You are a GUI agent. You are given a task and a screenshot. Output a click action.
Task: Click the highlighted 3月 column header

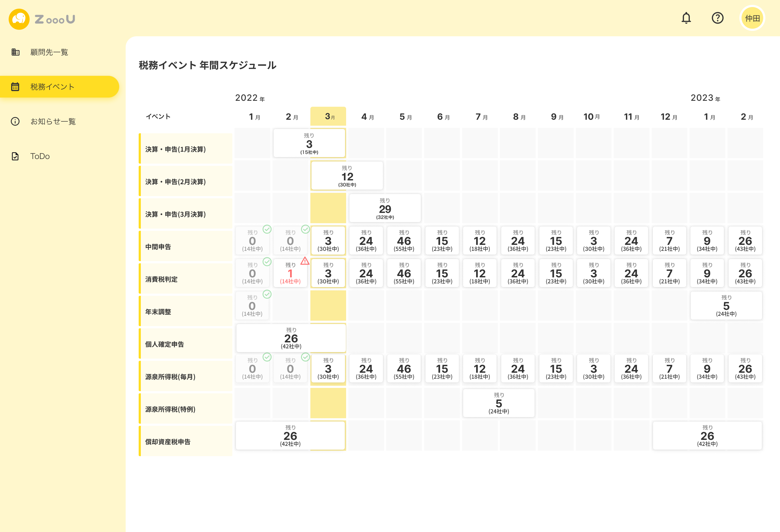[328, 116]
